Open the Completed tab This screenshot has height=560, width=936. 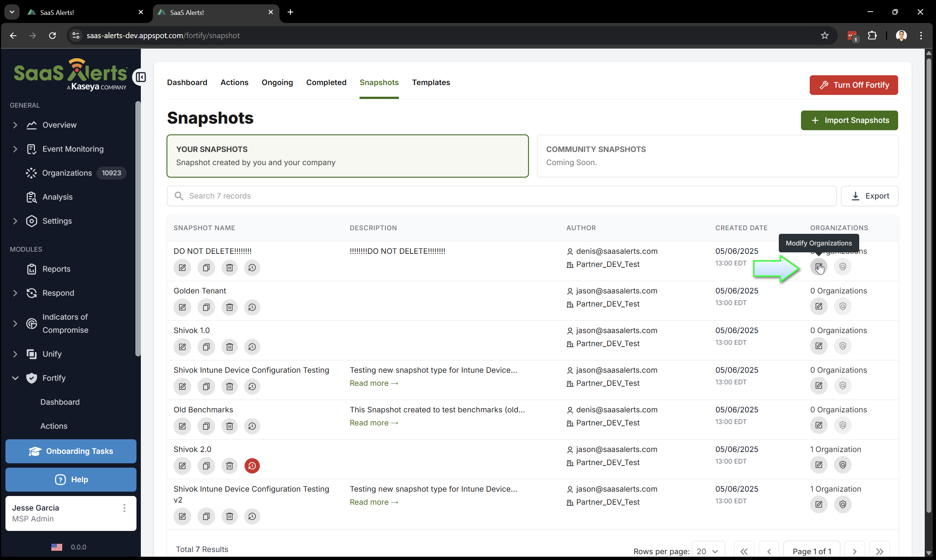[x=326, y=82]
